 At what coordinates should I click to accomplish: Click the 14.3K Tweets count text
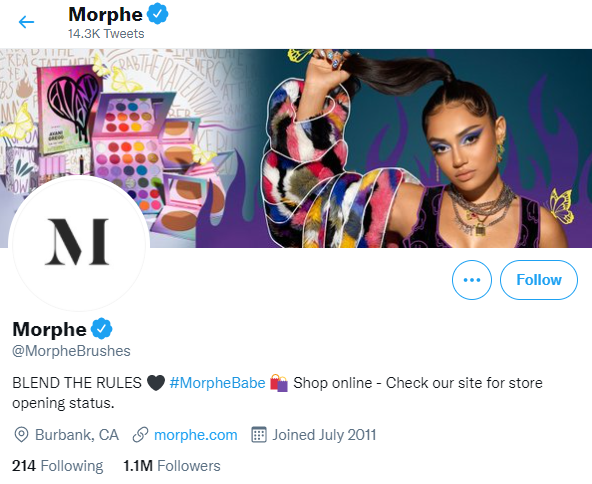106,34
